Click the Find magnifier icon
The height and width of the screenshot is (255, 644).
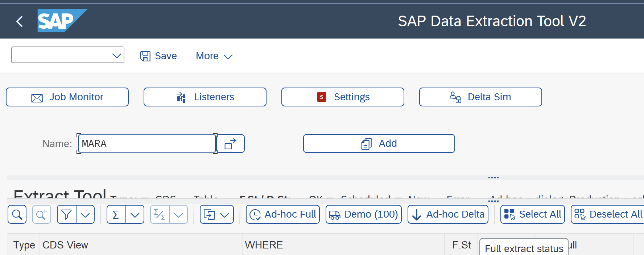tap(17, 214)
